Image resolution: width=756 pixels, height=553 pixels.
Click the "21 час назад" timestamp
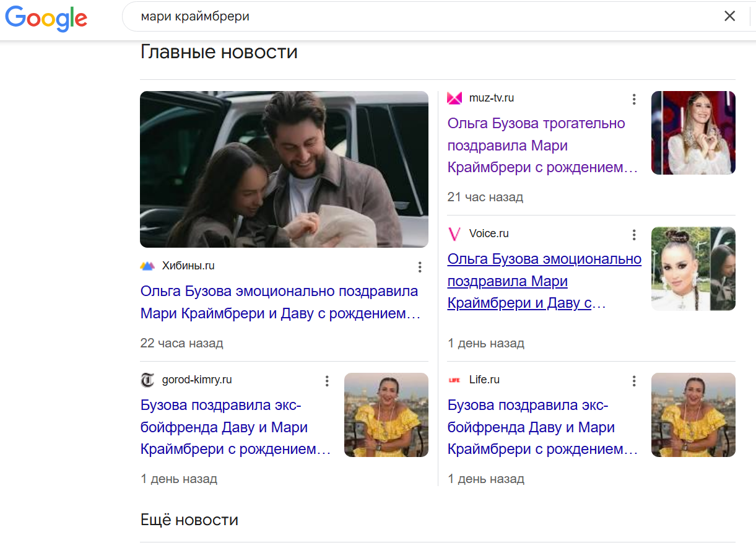[x=485, y=198]
